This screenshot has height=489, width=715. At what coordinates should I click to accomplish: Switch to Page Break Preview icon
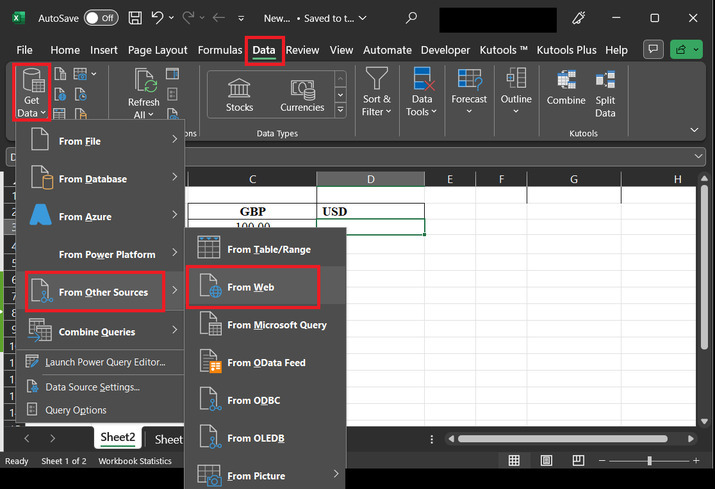tap(578, 461)
